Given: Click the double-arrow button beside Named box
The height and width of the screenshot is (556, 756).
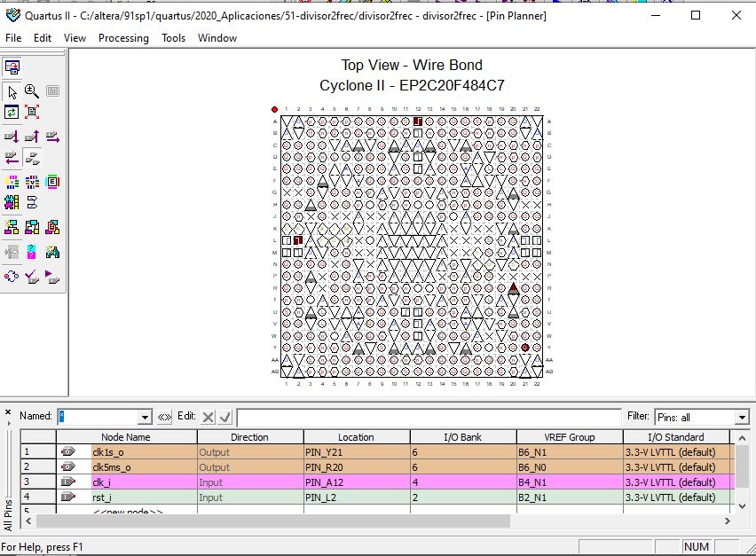Looking at the screenshot, I should [165, 417].
